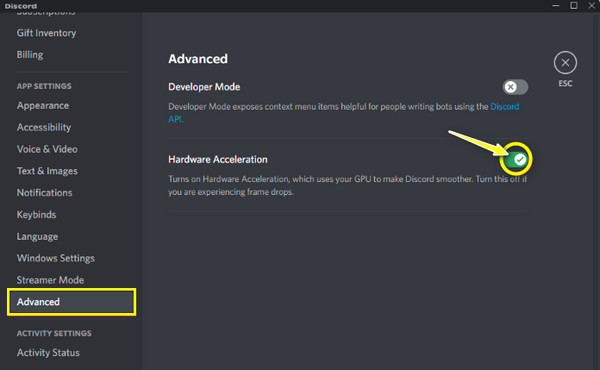Close the Discord window

[592, 5]
